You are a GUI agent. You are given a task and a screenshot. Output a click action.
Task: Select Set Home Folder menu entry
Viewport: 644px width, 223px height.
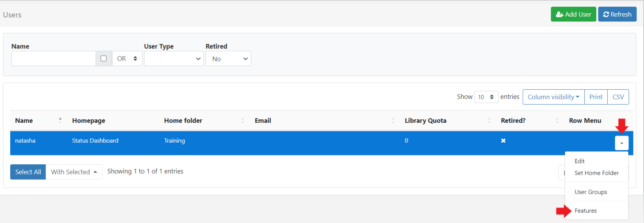596,173
